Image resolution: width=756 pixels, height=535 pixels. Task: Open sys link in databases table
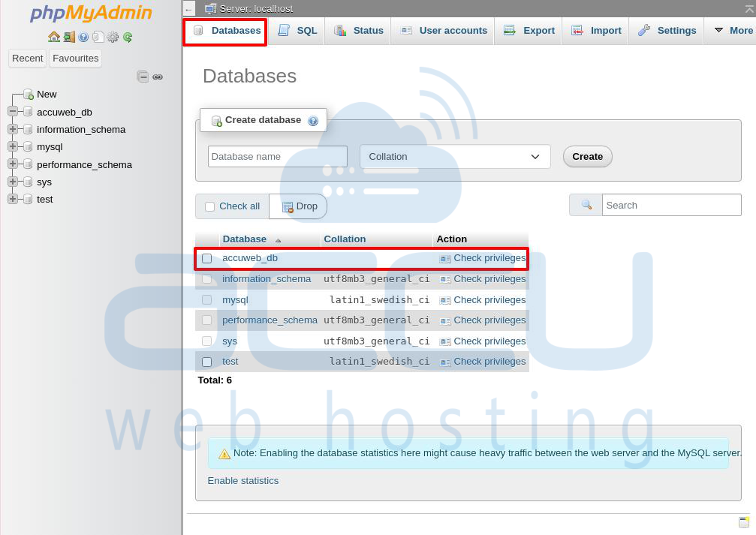[x=230, y=341]
